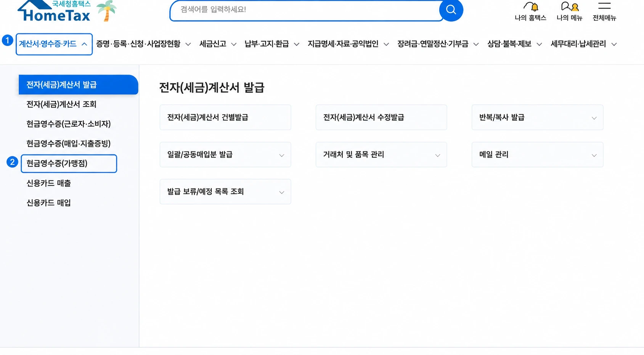Expand 메일 관리 dropdown
Screen dimensions: 644x355
537,155
